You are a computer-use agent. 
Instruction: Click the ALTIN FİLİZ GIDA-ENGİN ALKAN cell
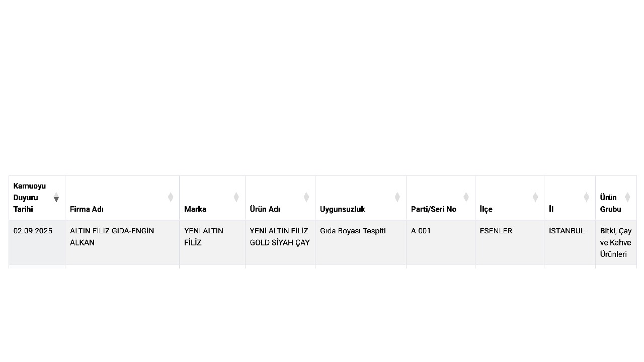tap(112, 237)
